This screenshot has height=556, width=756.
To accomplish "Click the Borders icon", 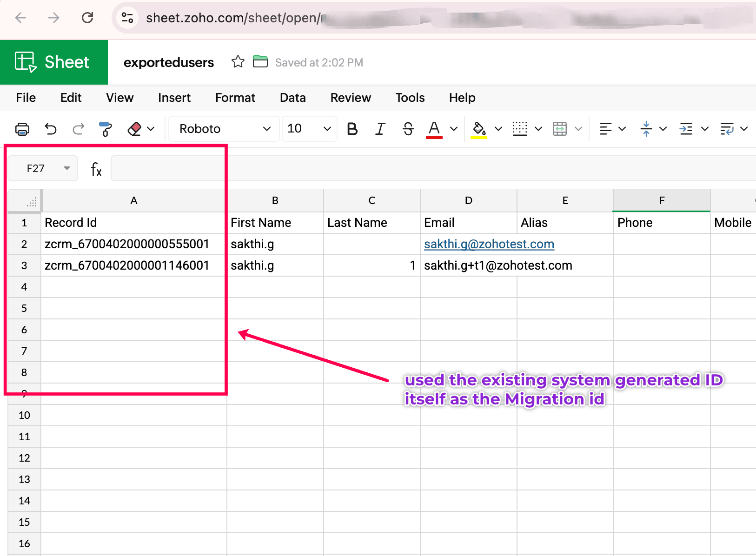I will point(520,129).
